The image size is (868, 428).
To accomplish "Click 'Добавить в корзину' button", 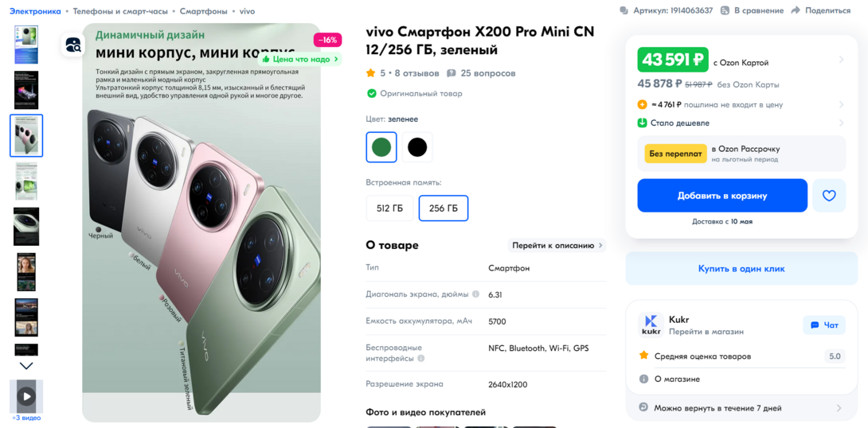I will (x=721, y=196).
